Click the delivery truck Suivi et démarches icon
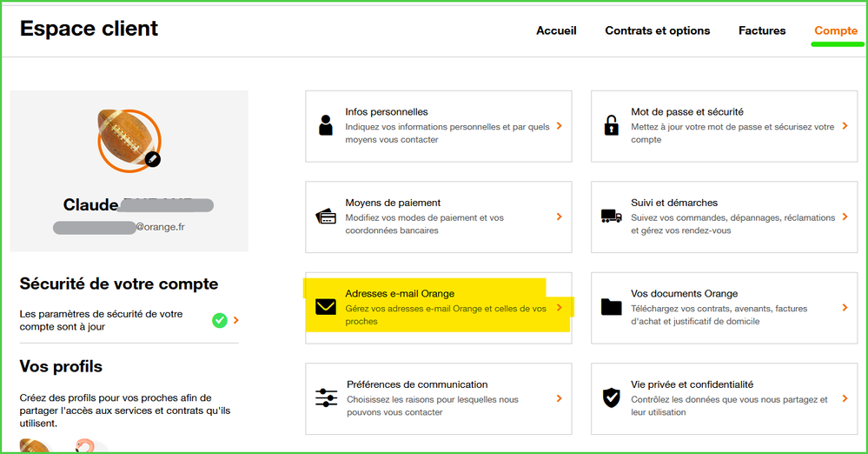 coord(612,217)
